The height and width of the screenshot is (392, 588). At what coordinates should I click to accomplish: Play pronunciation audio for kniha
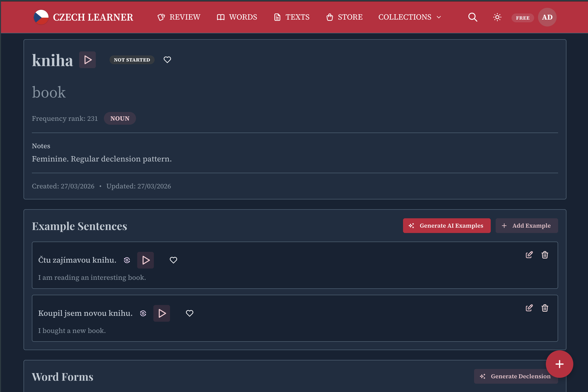[x=87, y=60]
